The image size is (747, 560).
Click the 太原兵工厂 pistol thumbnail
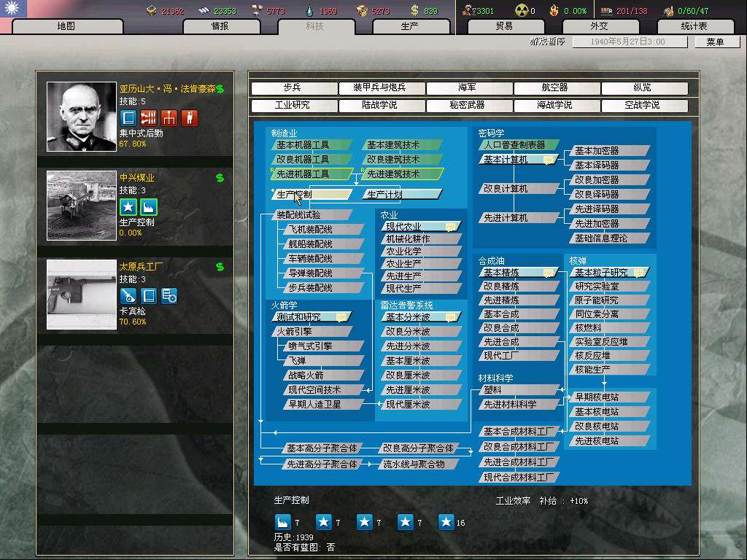[x=82, y=295]
